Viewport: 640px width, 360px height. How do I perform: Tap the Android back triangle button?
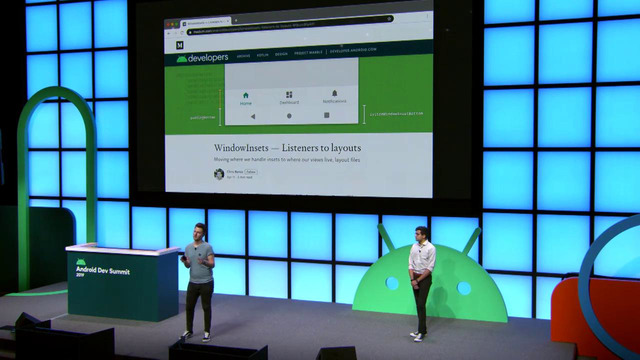(x=253, y=116)
